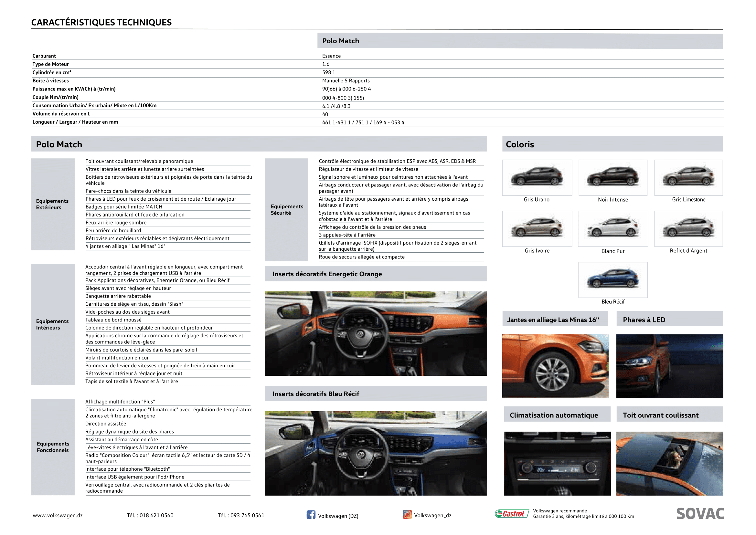The width and height of the screenshot is (756, 535).
Task: Click the Energetic Orange interior photo
Action: coord(375,333)
